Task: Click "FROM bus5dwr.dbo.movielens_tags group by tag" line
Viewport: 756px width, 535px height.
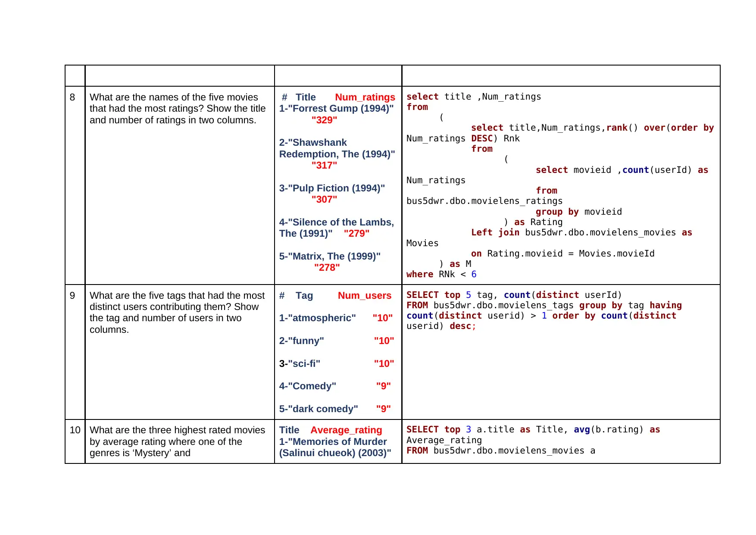Action: [x=525, y=306]
